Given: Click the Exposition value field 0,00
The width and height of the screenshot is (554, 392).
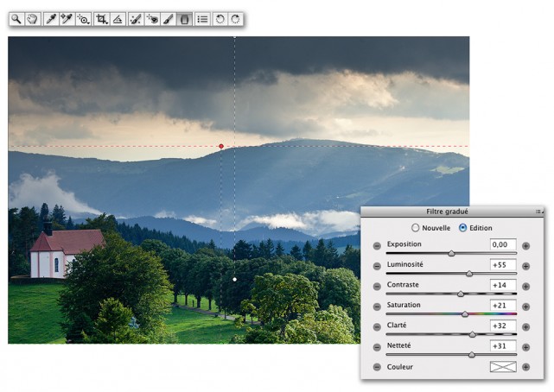Looking at the screenshot, I should [503, 244].
